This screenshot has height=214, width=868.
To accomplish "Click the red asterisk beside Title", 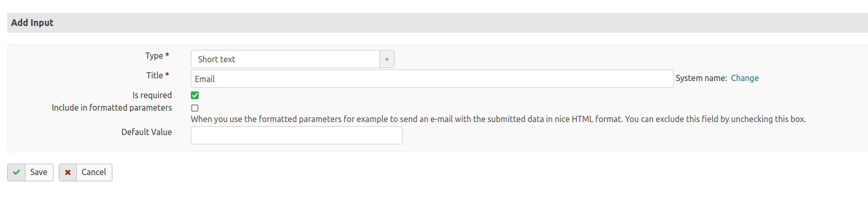I will (167, 75).
